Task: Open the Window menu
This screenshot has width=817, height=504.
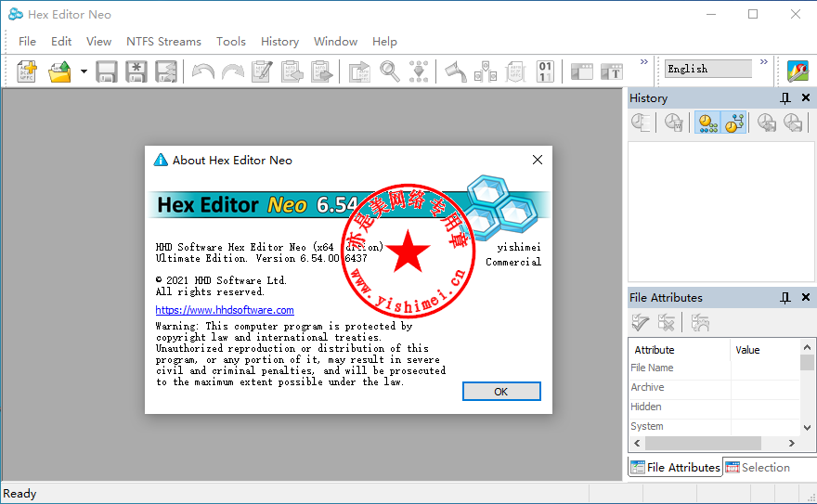Action: click(335, 42)
